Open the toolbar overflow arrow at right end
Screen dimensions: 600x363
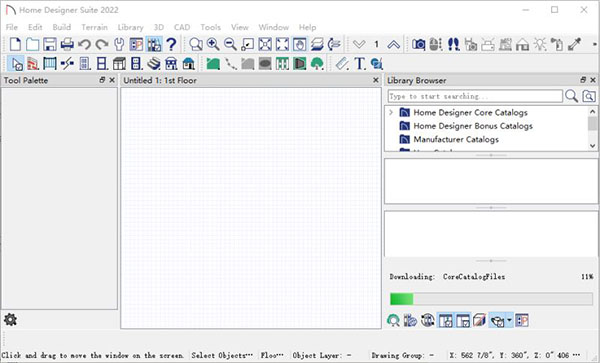[x=595, y=44]
